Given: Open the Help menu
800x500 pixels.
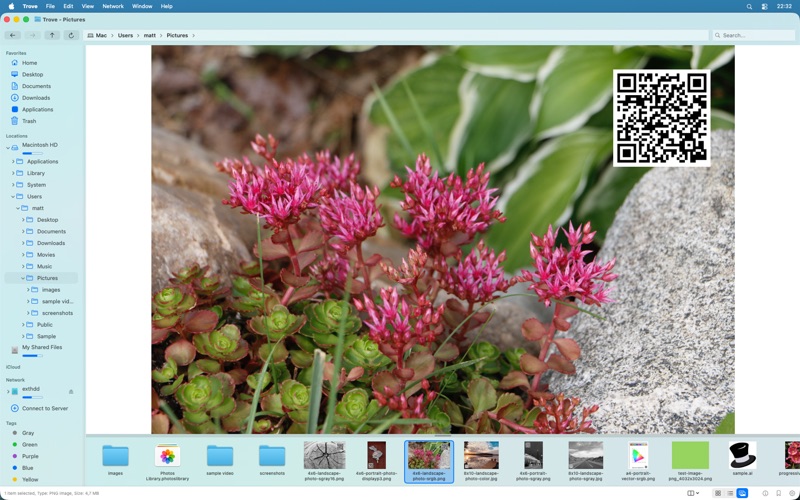Looking at the screenshot, I should coord(166,7).
